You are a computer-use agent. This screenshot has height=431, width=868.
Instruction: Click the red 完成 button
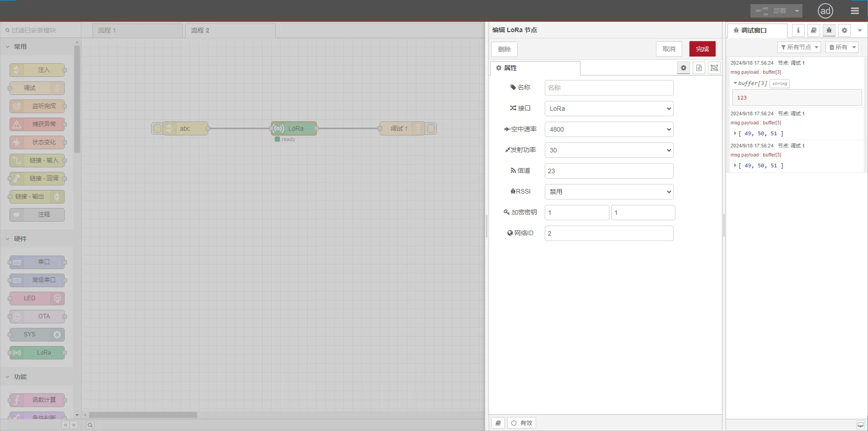point(702,49)
